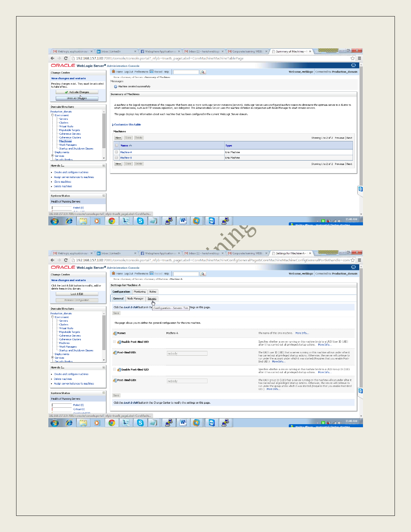Click restart-required icon beside Enable Post-Bind UID
The height and width of the screenshot is (532, 411).
119,342
